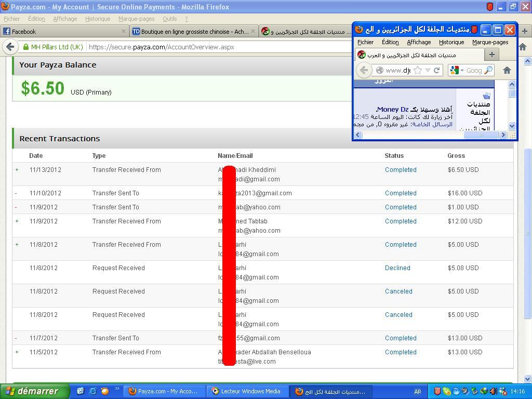Open the Money Dz profile link
Screen dimensions: 532x399
pos(393,109)
